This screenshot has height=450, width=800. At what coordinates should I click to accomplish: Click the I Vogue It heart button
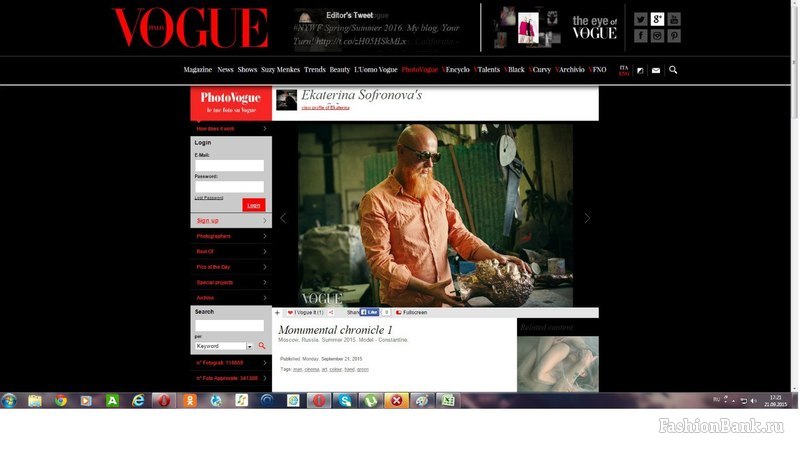click(x=305, y=312)
